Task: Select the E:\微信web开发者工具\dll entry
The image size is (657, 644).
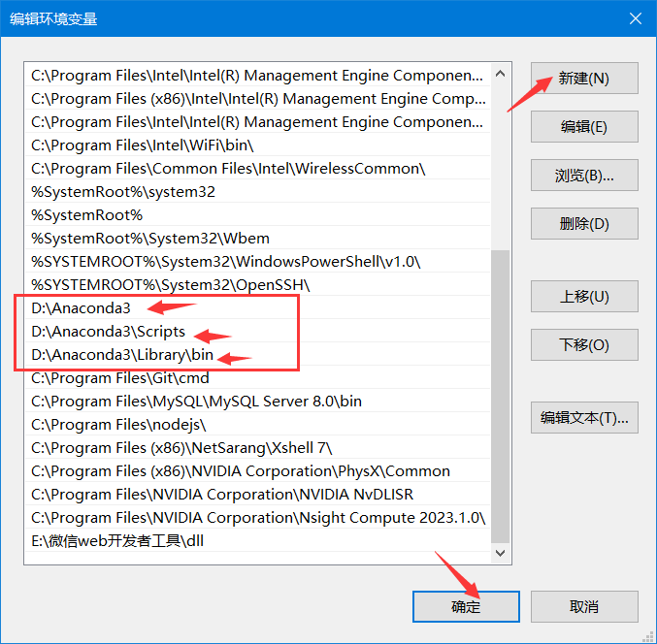Action: (257, 541)
